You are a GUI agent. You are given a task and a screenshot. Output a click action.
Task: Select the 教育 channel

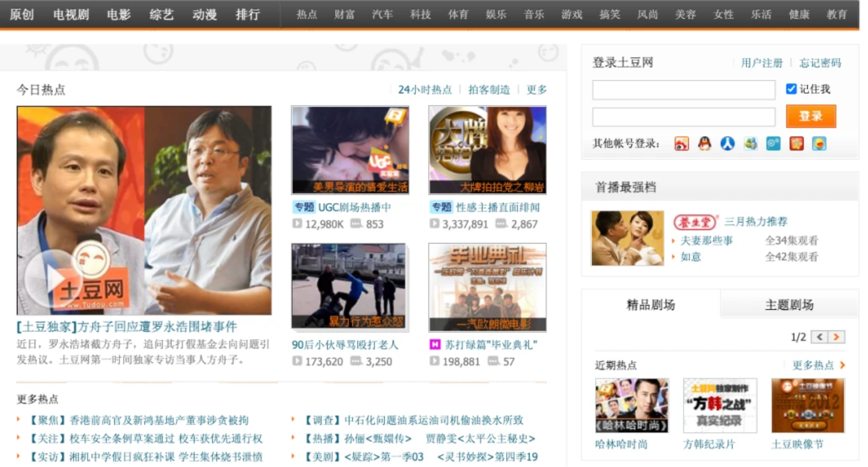[837, 15]
